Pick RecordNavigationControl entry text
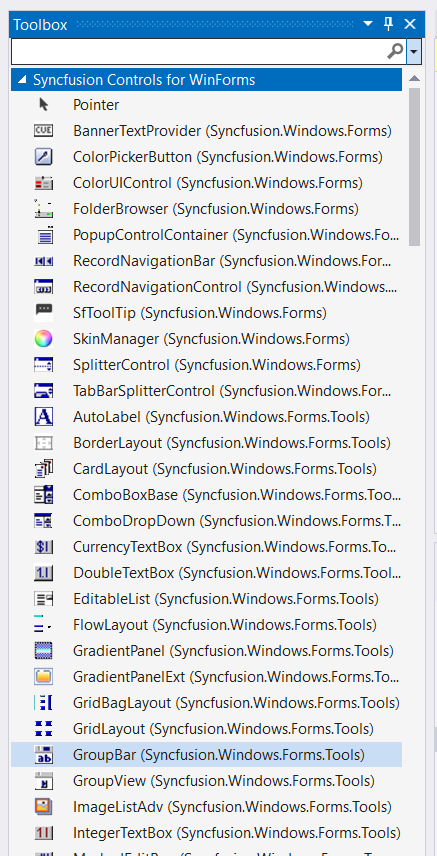 (x=235, y=287)
